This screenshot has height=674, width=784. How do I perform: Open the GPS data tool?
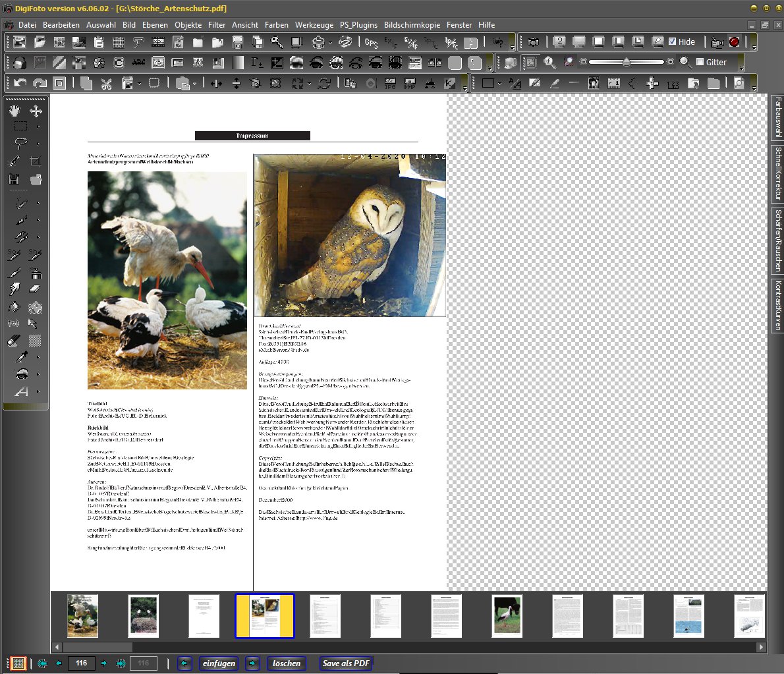371,42
